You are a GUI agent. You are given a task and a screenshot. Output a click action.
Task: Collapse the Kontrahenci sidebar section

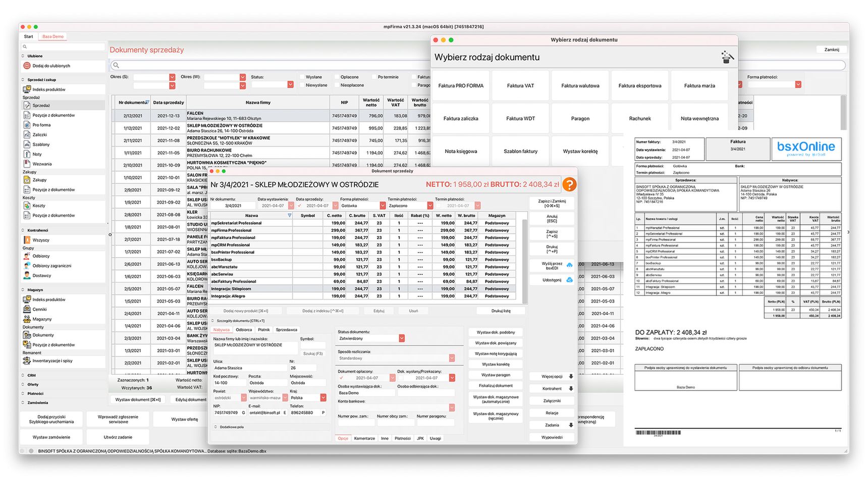(x=23, y=230)
